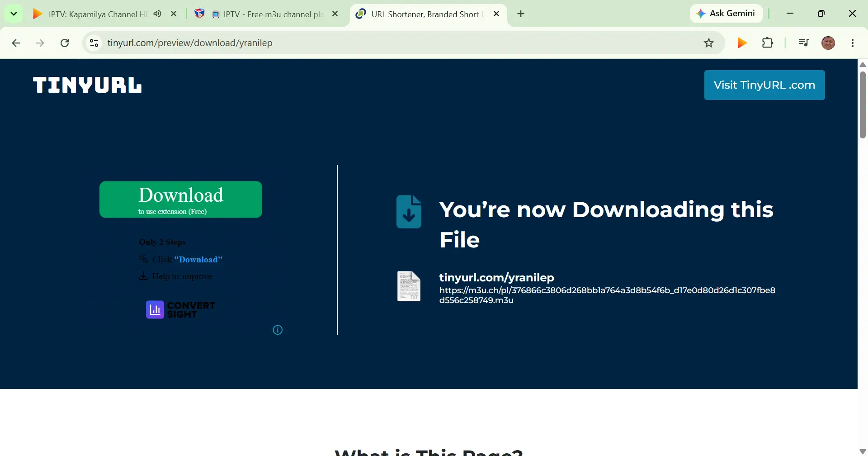
Task: Click the blue file download icon
Action: 409,212
